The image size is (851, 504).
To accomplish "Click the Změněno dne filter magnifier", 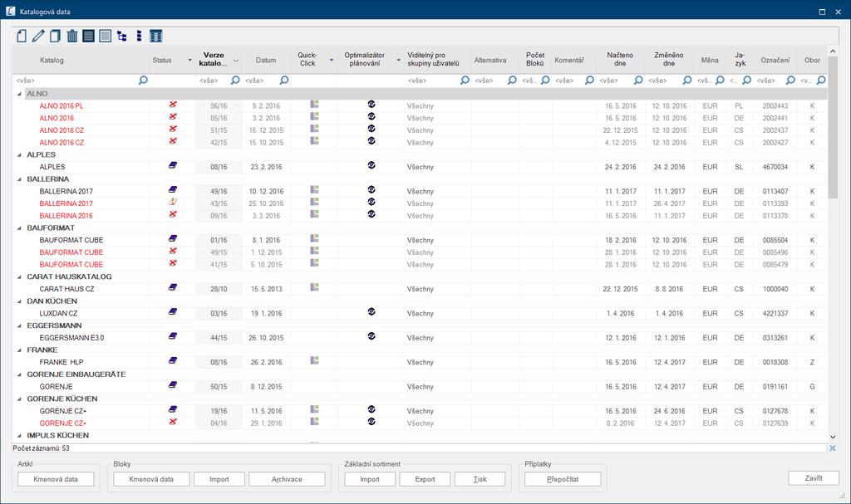I will [x=687, y=81].
